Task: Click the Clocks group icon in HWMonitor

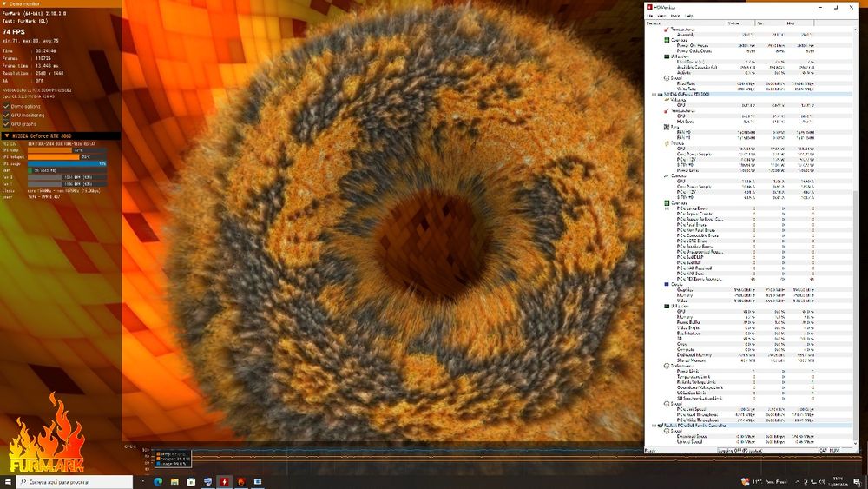Action: [x=667, y=284]
